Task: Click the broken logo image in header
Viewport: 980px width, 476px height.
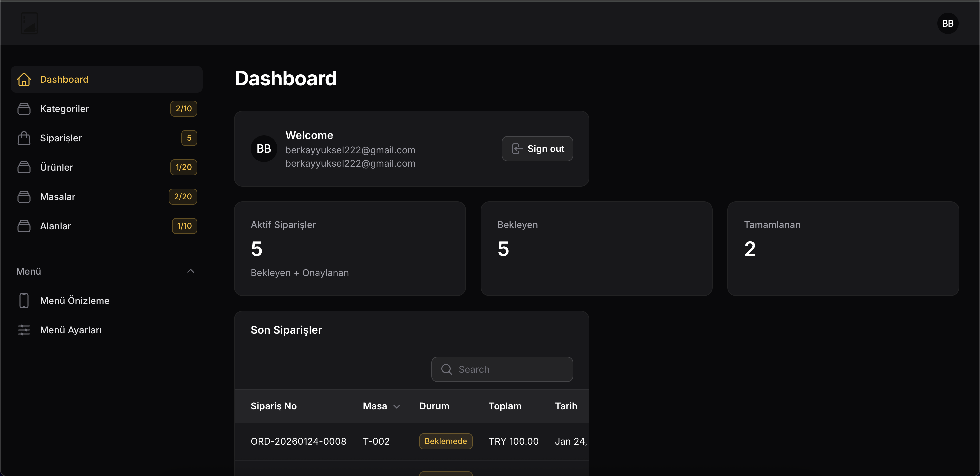Action: coord(29,23)
